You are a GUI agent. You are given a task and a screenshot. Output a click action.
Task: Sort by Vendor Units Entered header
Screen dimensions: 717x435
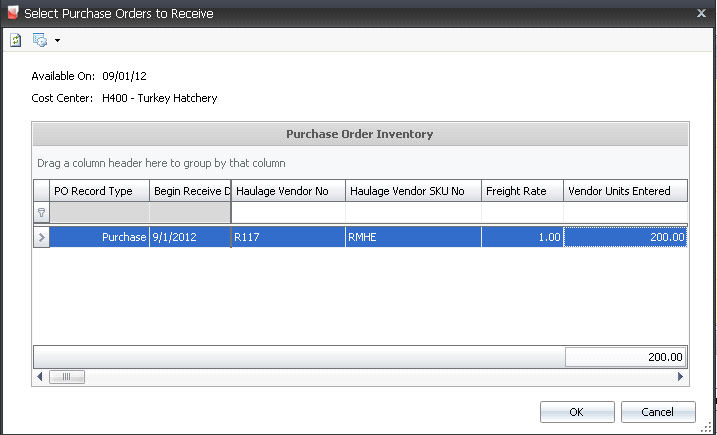click(x=625, y=191)
